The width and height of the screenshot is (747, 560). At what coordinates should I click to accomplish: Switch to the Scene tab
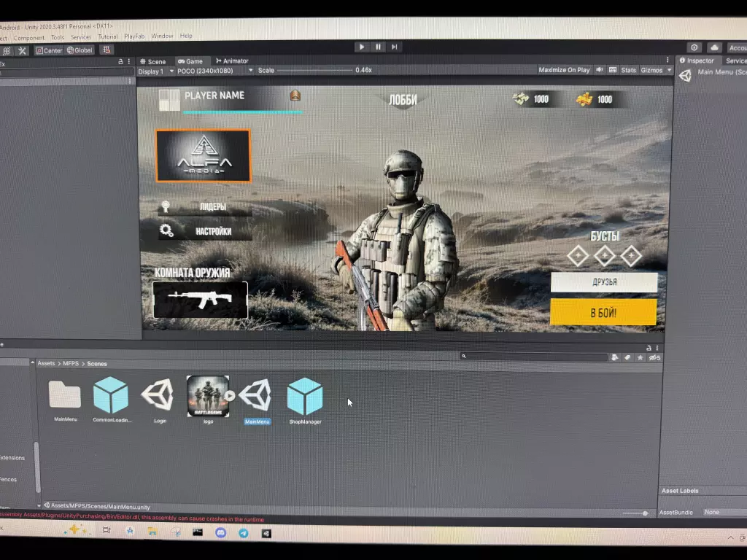pos(153,61)
